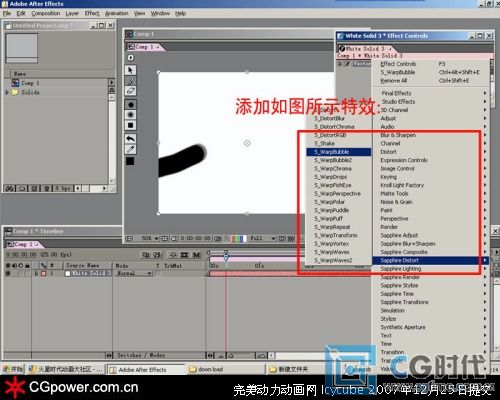500x400 pixels.
Task: Click take snapshot camera icon
Action: coord(218,238)
